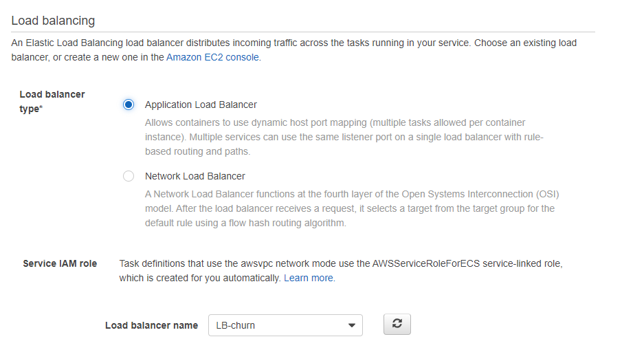Choose the Network Load Balancer radio button

click(129, 176)
